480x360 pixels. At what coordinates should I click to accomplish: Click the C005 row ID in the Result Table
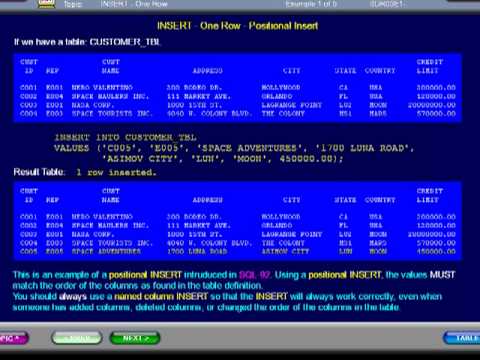pyautogui.click(x=29, y=251)
